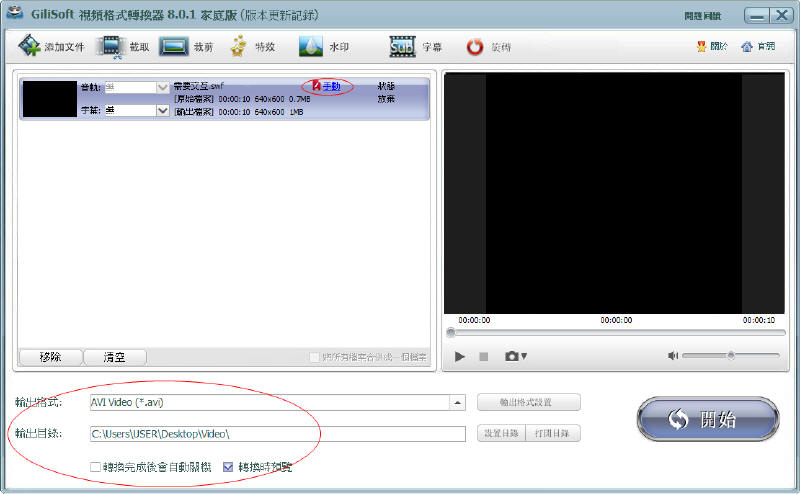Toggle the 轉換時預覽 preview-while-converting checkbox
This screenshot has height=494, width=800.
point(228,467)
